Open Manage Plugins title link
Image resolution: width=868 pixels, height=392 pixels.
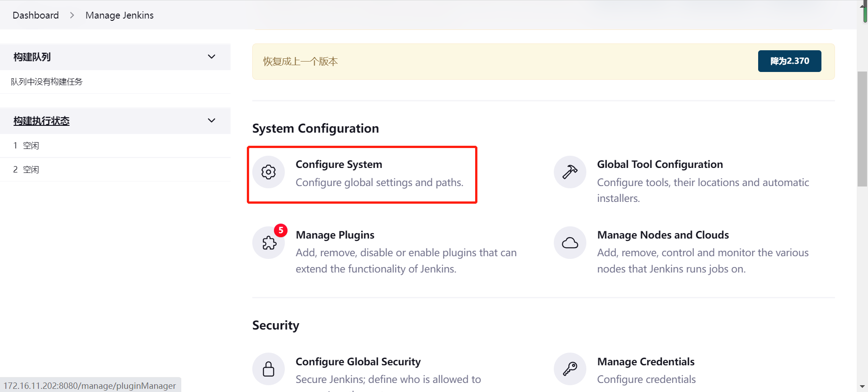tap(335, 235)
